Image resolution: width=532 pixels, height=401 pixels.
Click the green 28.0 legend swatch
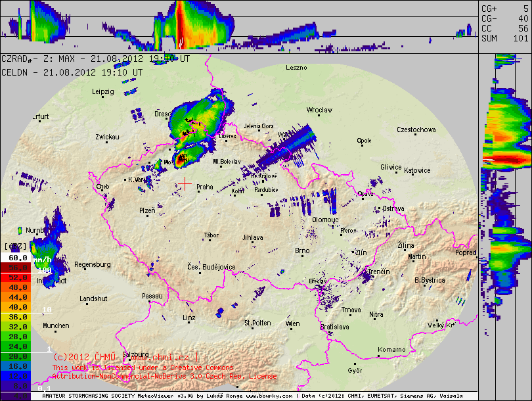click(15, 337)
